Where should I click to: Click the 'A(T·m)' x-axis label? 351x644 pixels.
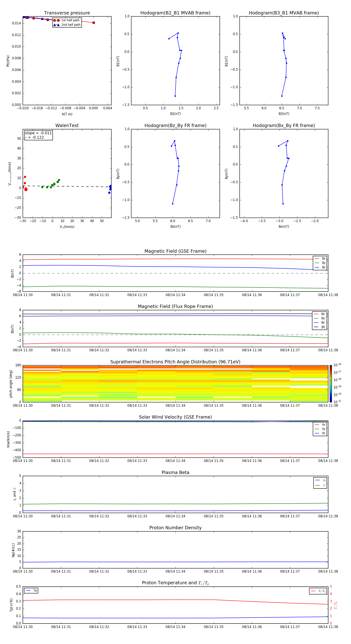click(67, 114)
